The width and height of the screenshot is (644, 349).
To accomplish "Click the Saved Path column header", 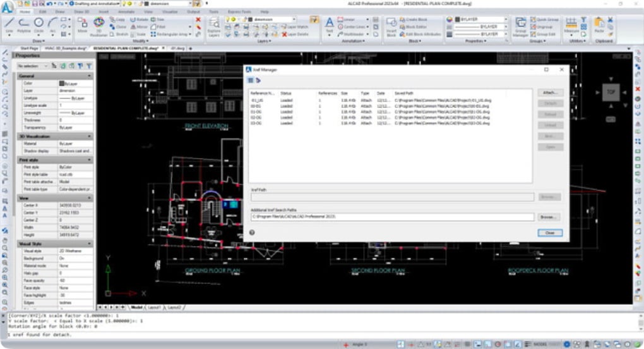I will (403, 94).
